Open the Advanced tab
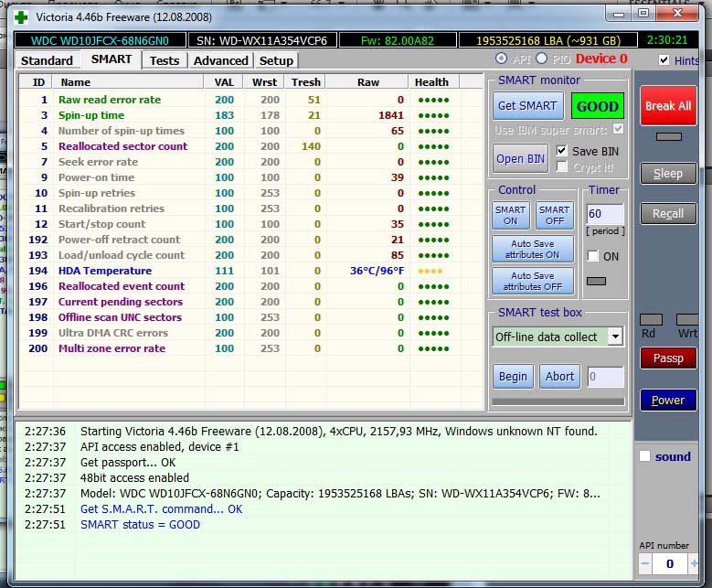The image size is (712, 588). [x=221, y=60]
